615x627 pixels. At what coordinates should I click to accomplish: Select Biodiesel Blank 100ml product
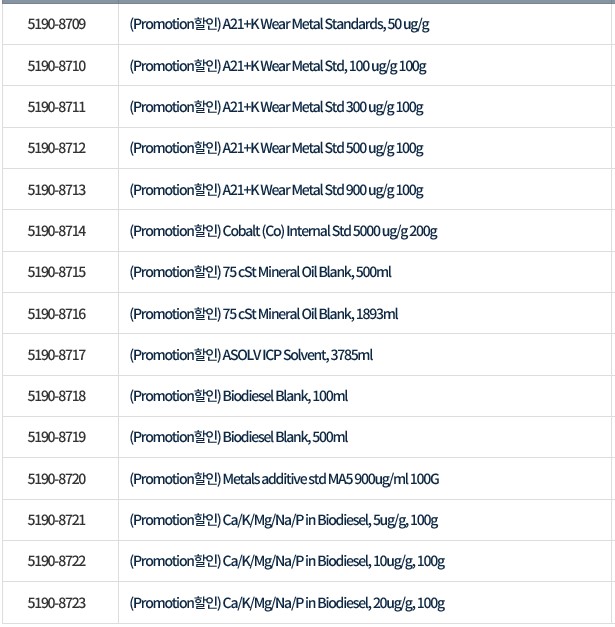pyautogui.click(x=239, y=396)
